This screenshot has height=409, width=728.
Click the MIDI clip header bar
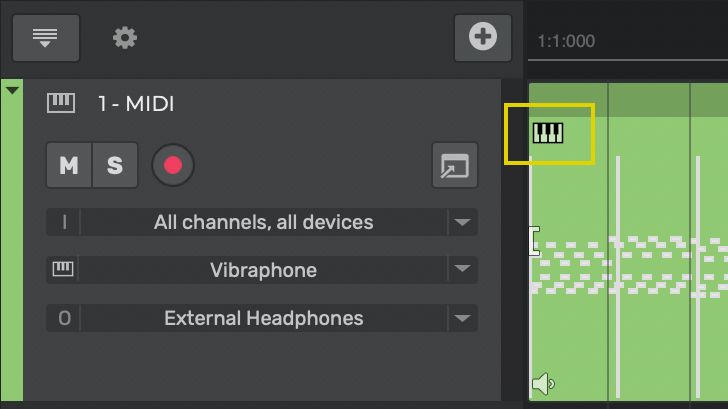tap(629, 100)
